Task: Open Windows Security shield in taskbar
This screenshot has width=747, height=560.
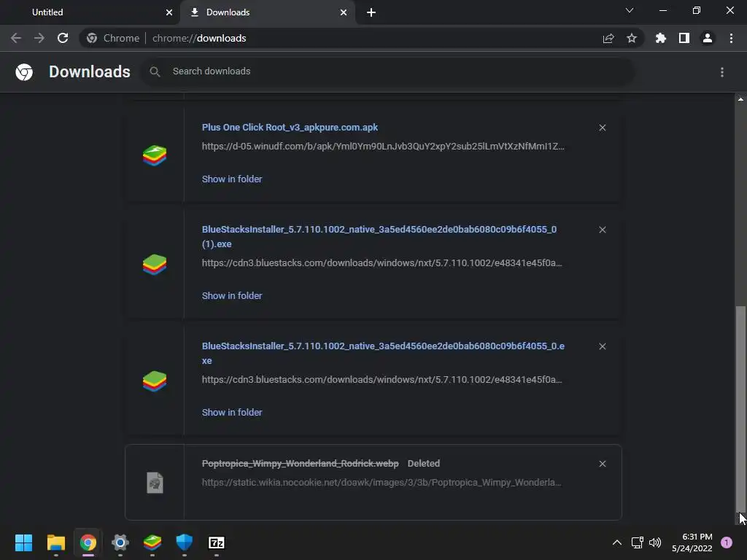Action: pyautogui.click(x=185, y=542)
